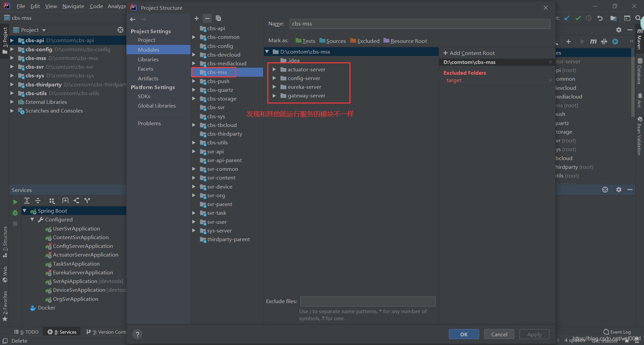Screen dimensions: 644x345
Task: Run the Services play button
Action: click(15, 202)
